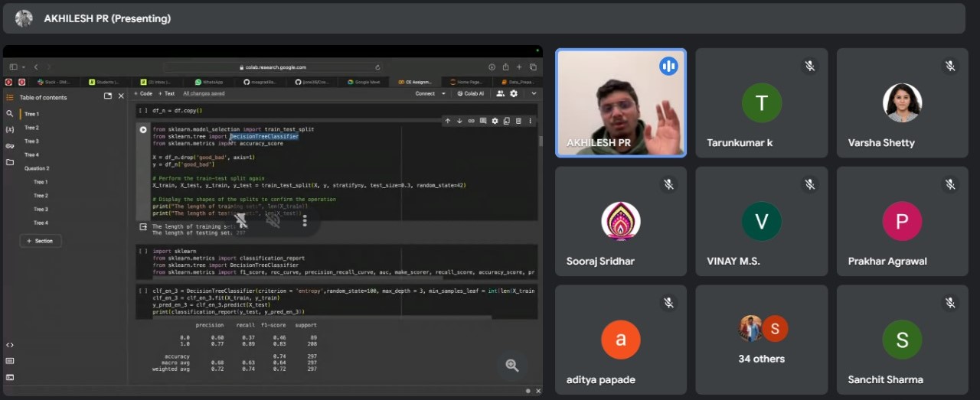The width and height of the screenshot is (980, 400).
Task: Click the browser downloads icon
Action: tap(492, 67)
